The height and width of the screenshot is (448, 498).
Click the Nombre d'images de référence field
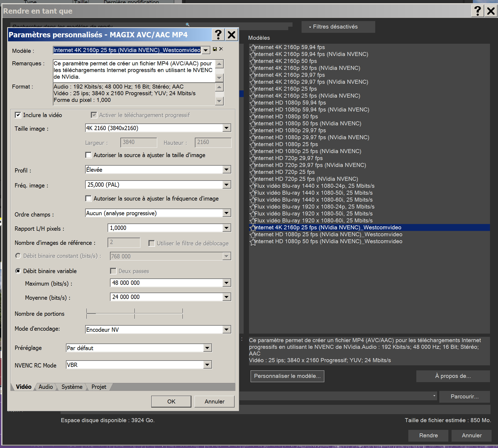pos(124,242)
